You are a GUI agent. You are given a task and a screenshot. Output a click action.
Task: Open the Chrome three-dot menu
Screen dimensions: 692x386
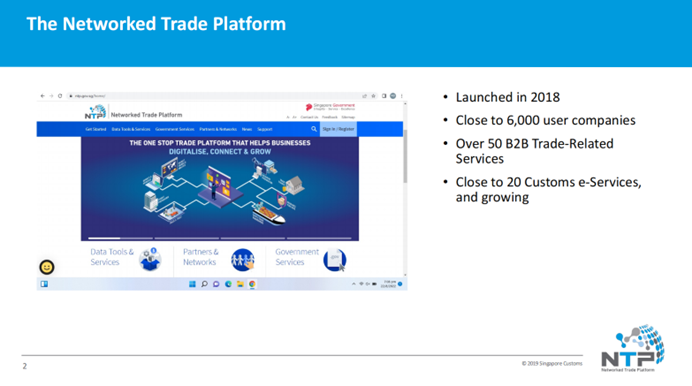(x=401, y=96)
